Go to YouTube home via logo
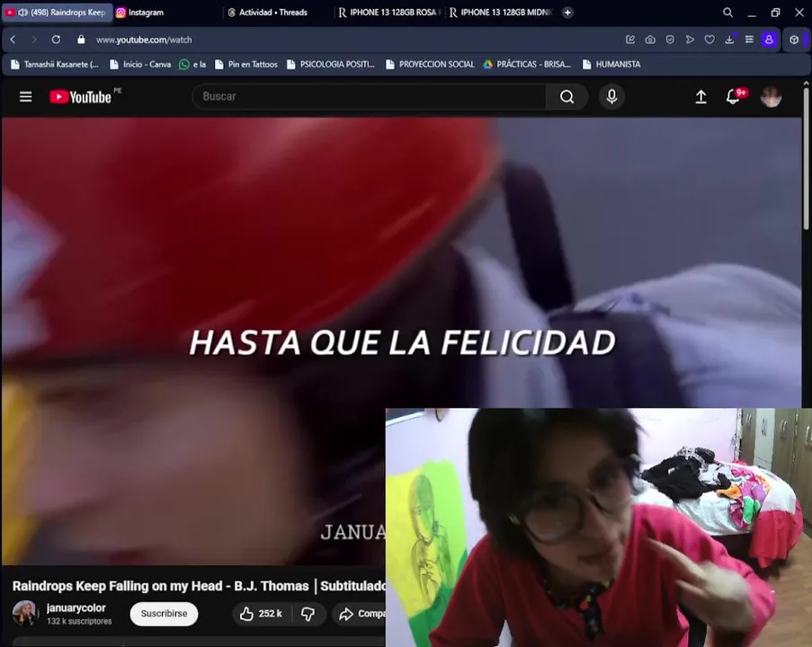The image size is (812, 647). tap(80, 97)
